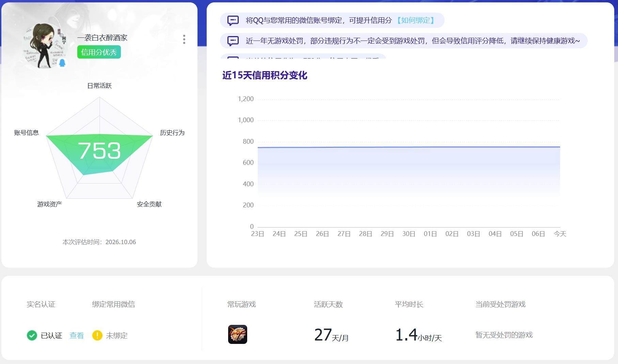Click the 已认证 status text

[51, 335]
